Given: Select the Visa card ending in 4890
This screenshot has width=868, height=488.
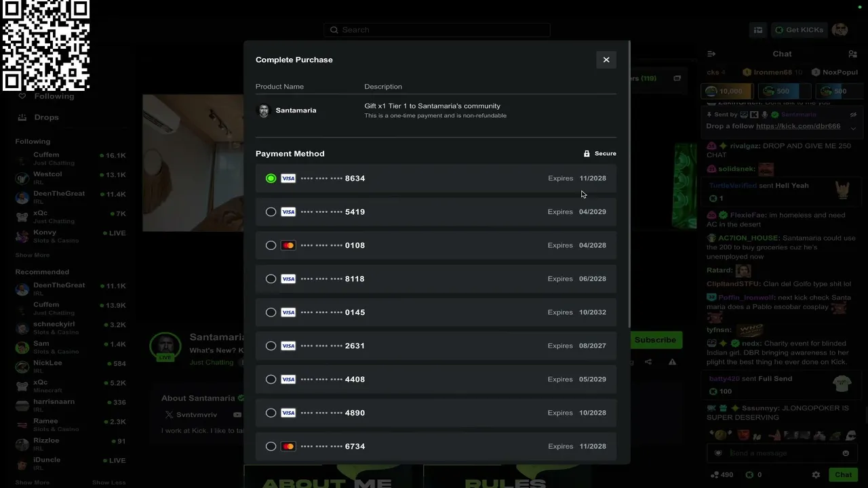Looking at the screenshot, I should pos(436,413).
